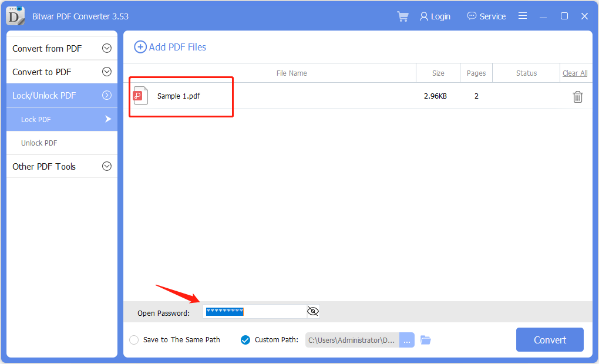
Task: Click the Add PDF Files plus icon
Action: 140,47
